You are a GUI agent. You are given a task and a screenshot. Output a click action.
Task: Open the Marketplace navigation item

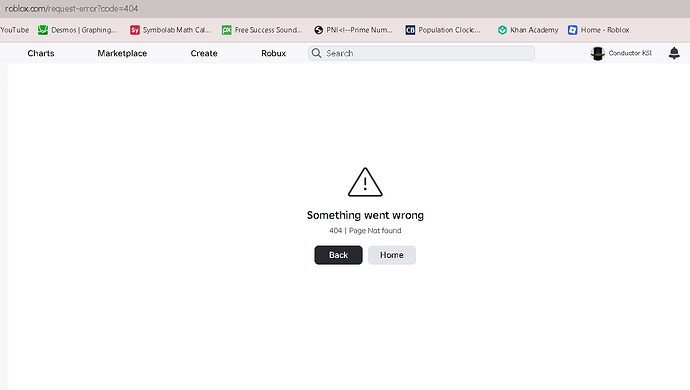[x=122, y=53]
